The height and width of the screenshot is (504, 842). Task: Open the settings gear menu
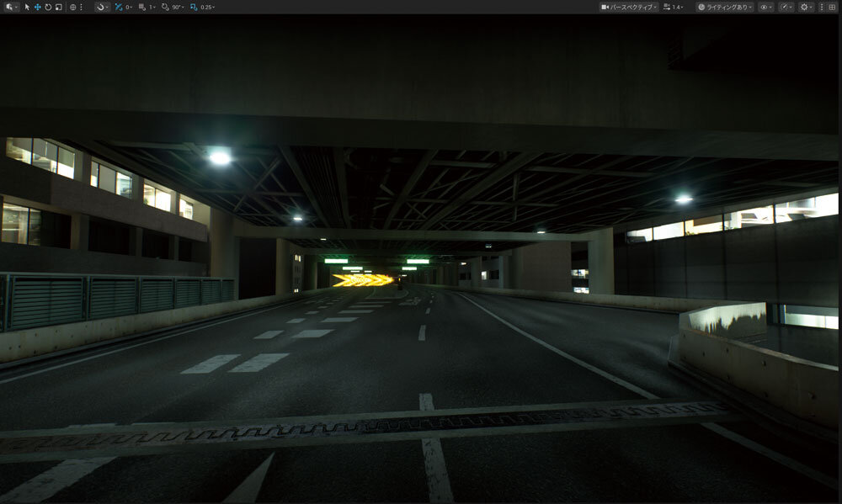coord(805,7)
